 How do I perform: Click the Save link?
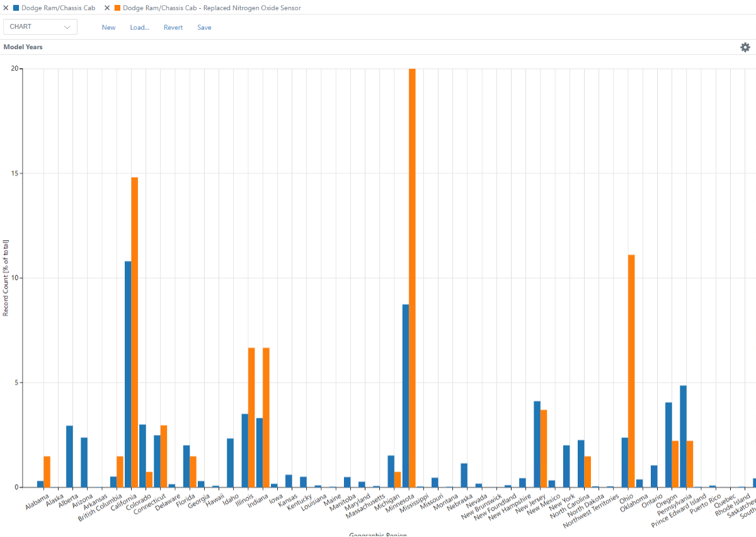[204, 28]
